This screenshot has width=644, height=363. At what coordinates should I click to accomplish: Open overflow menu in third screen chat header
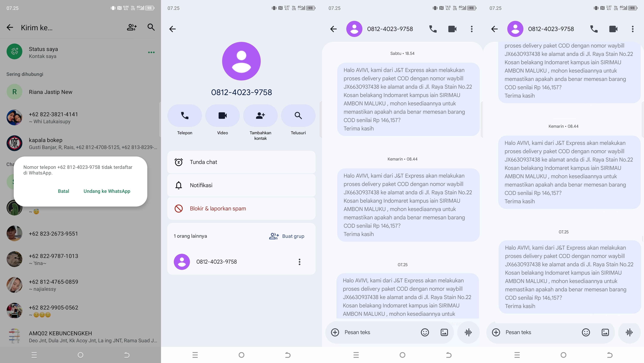pyautogui.click(x=472, y=29)
